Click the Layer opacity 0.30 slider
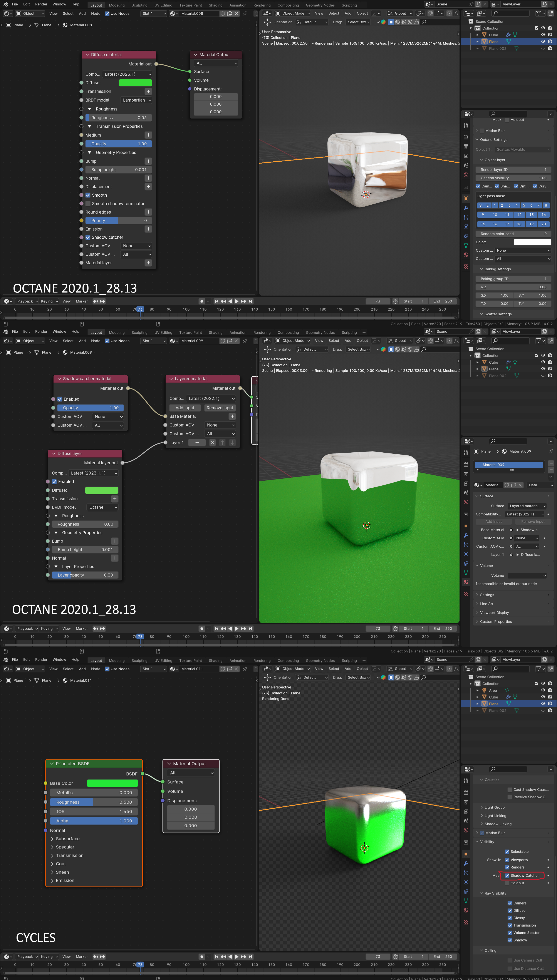Viewport: 557px width, 980px height. pos(85,575)
